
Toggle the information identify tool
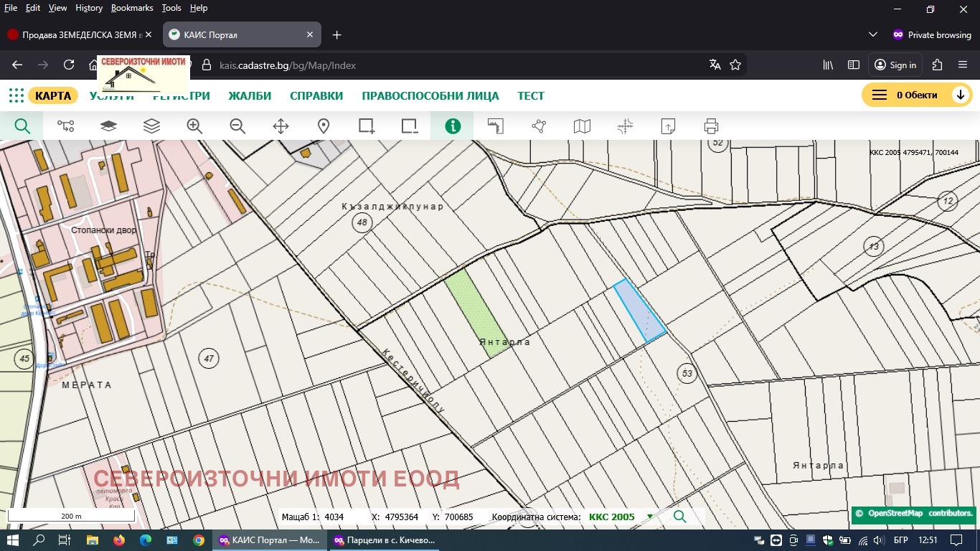coord(453,126)
